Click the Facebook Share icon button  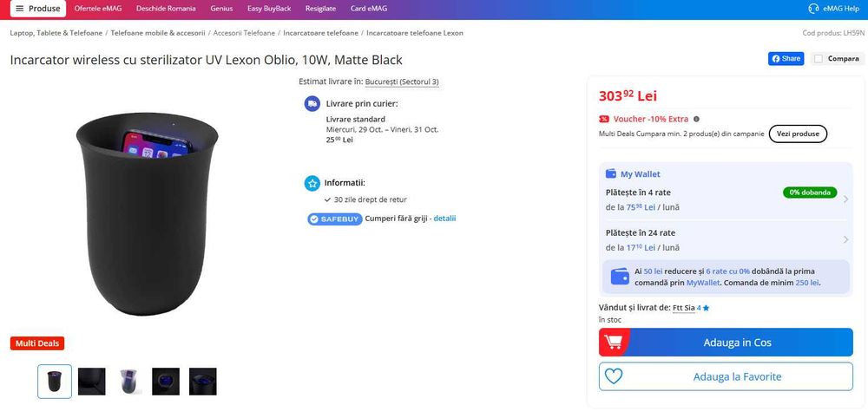pyautogui.click(x=786, y=59)
